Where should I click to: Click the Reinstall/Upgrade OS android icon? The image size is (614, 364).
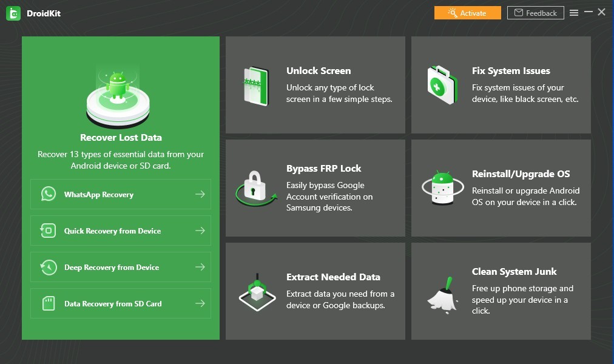coord(442,189)
